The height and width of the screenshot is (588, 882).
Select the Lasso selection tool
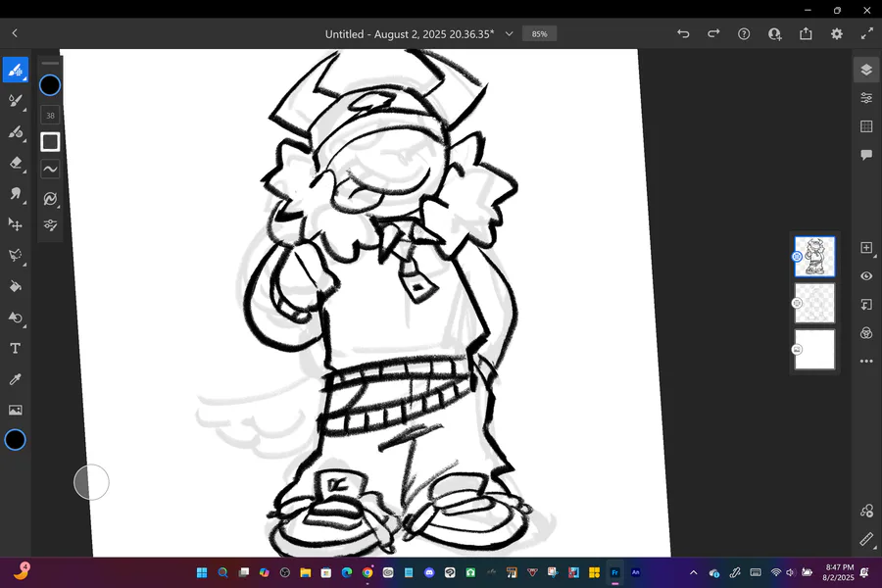[15, 256]
